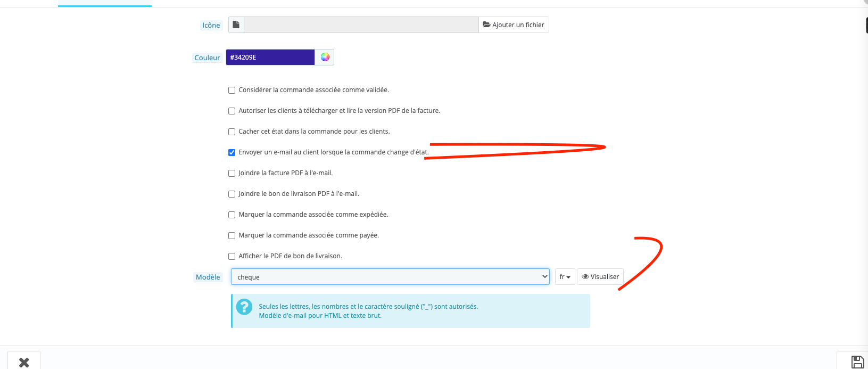This screenshot has height=369, width=868.
Task: Uncheck 'Envoyer un e-mail au client' checkbox
Action: [232, 152]
